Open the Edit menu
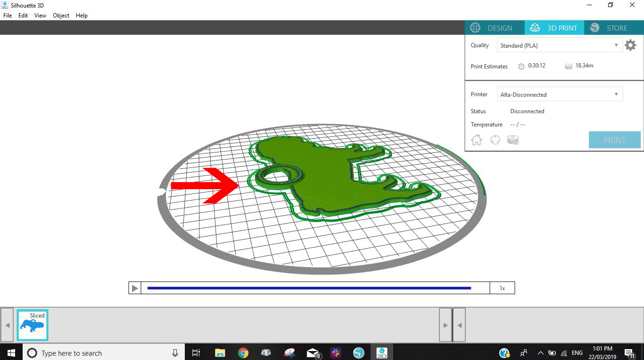 coord(23,16)
